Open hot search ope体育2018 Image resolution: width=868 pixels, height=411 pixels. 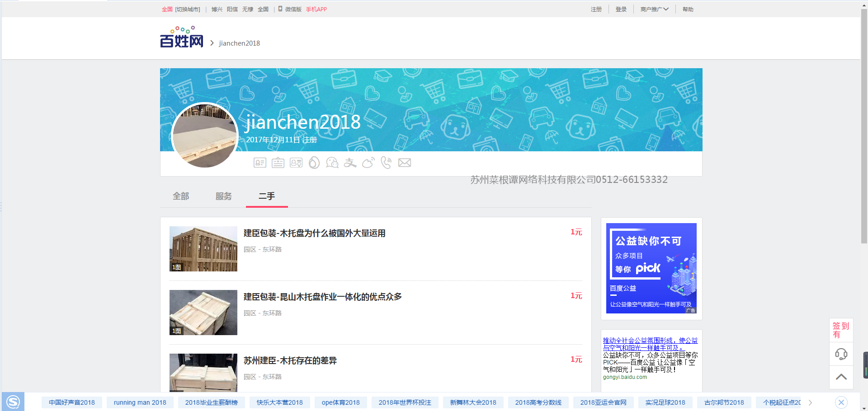point(341,402)
